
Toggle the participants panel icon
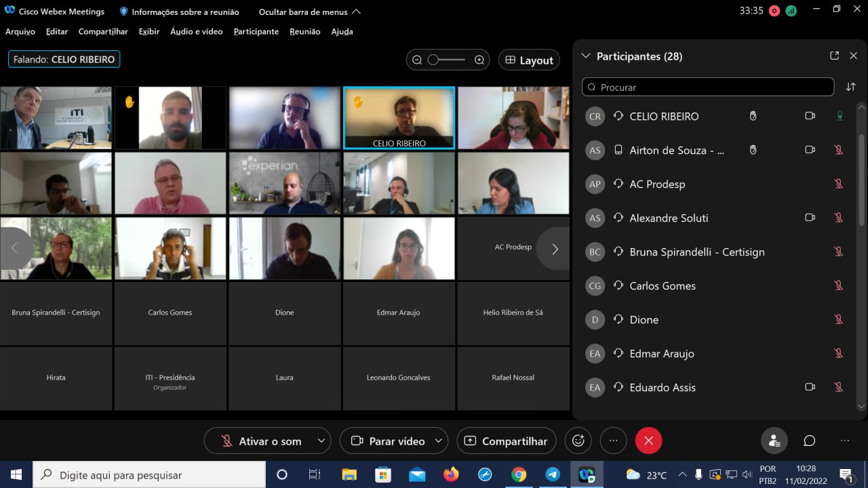(x=774, y=441)
